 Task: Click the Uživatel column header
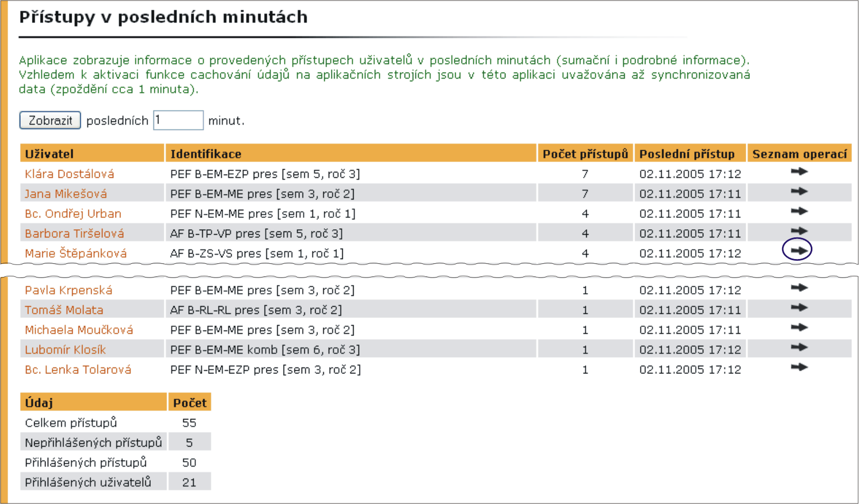[92, 154]
